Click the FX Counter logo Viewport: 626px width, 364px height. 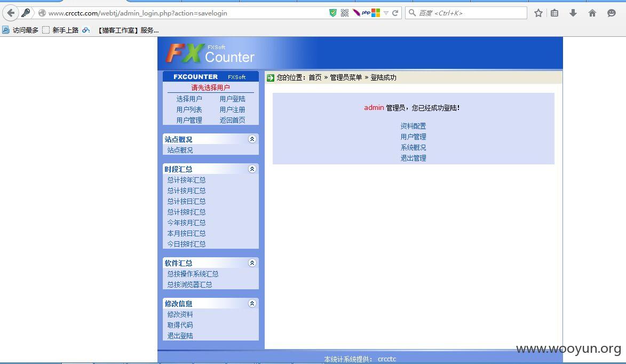(x=210, y=54)
